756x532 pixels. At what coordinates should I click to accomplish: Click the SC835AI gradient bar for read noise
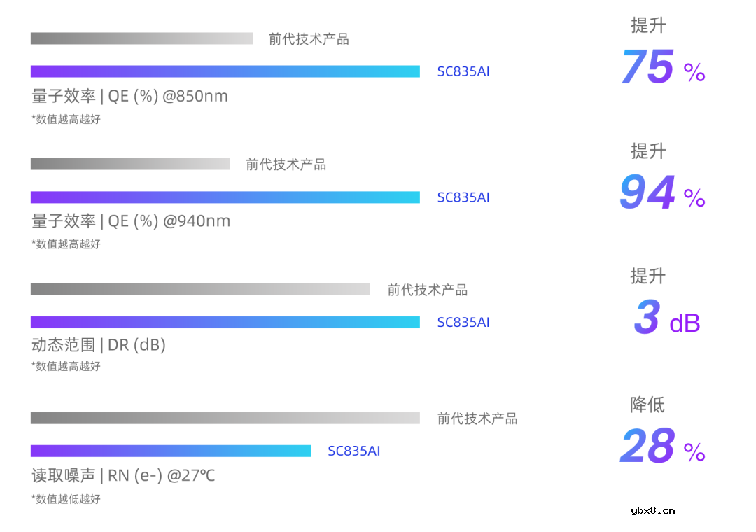[x=170, y=451]
